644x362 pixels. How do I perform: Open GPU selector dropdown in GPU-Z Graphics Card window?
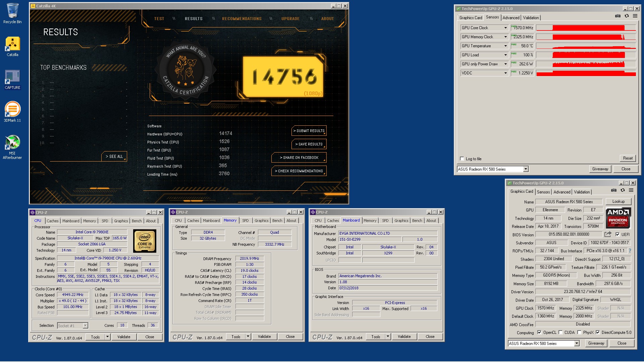tap(577, 344)
